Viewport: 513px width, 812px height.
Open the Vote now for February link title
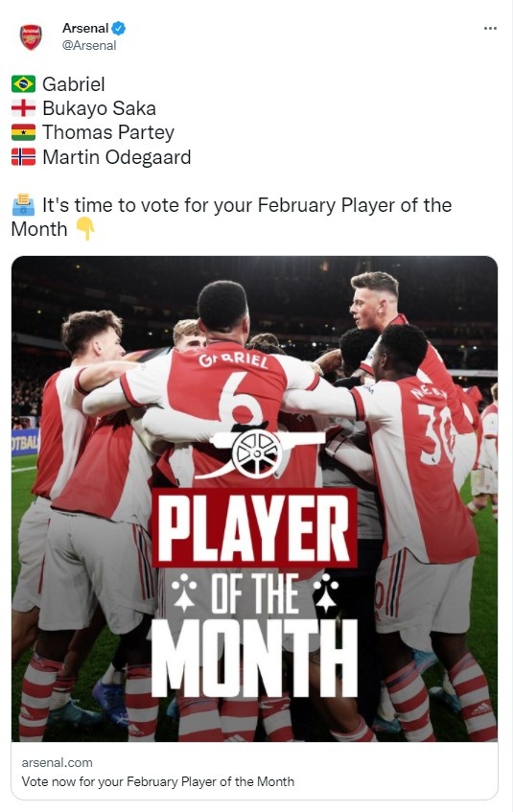click(157, 781)
